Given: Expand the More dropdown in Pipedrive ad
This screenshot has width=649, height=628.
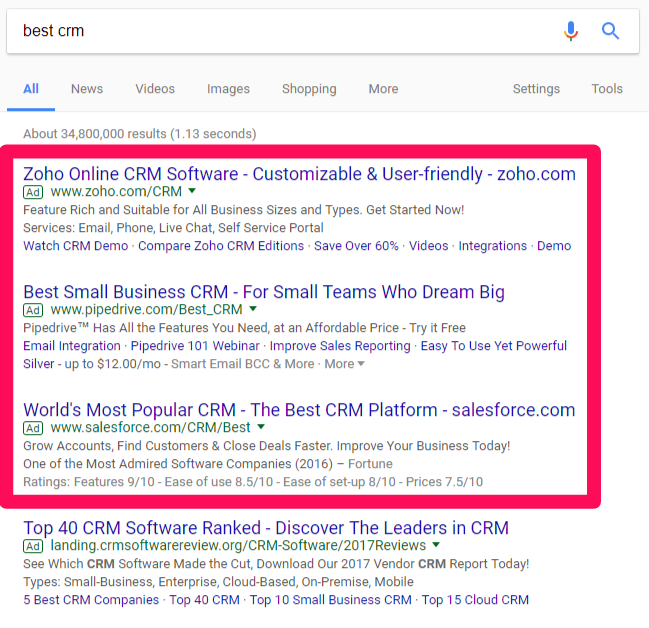Looking at the screenshot, I should tap(344, 364).
